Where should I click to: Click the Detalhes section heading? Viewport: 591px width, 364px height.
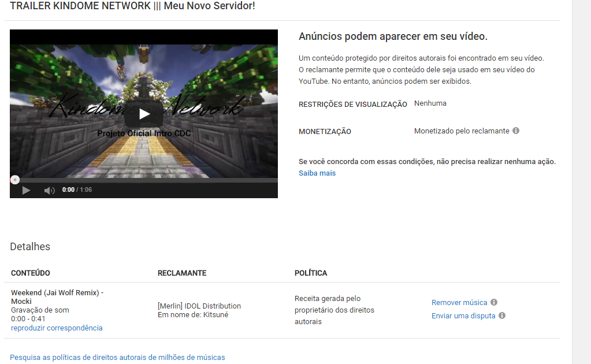coord(30,247)
